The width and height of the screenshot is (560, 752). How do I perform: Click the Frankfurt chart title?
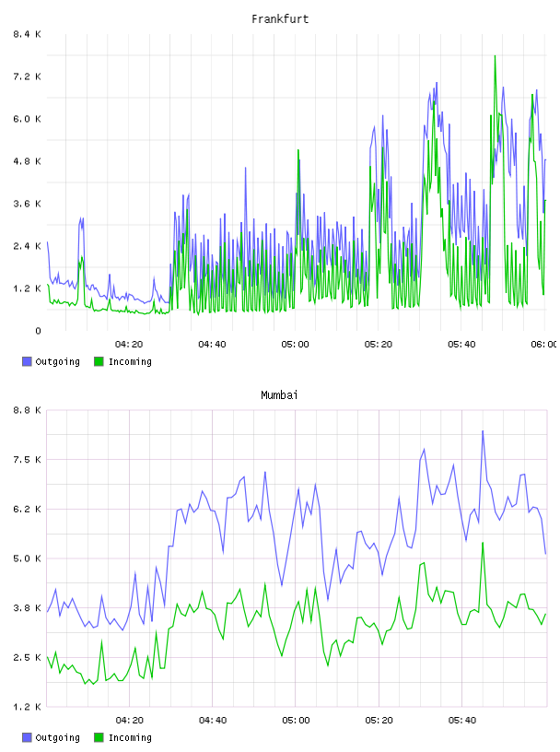point(280,19)
